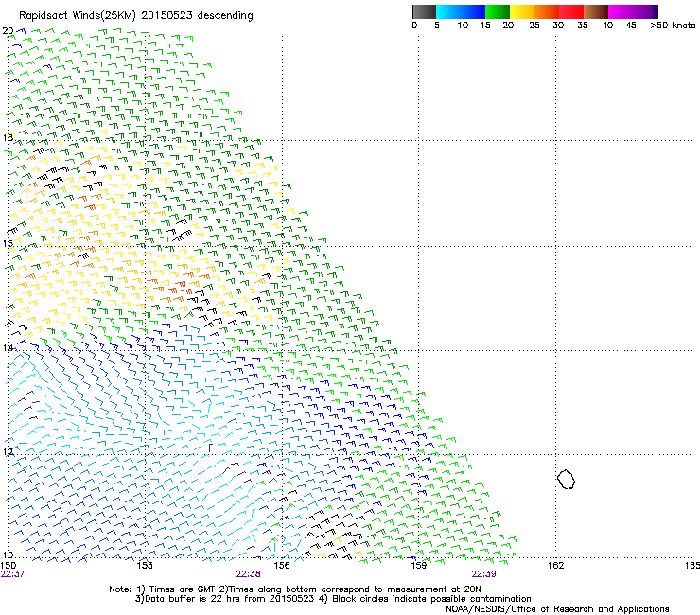Image resolution: width=700 pixels, height=615 pixels.
Task: Click the green 15-20 knots legend segment
Action: coord(498,11)
